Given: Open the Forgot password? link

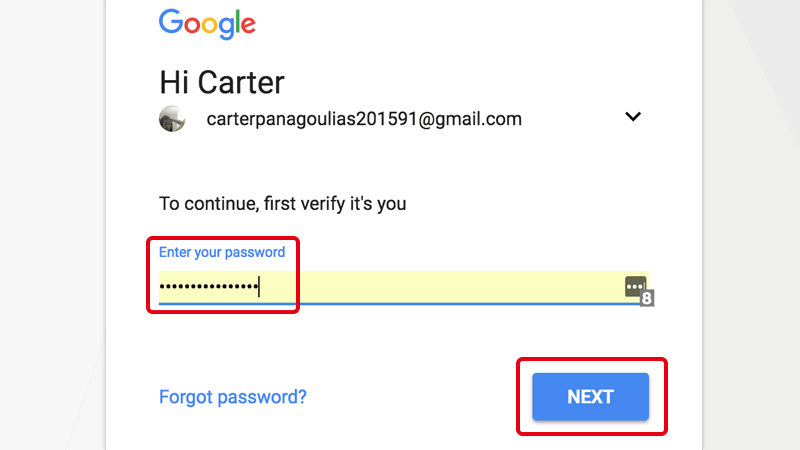Looking at the screenshot, I should (x=232, y=397).
